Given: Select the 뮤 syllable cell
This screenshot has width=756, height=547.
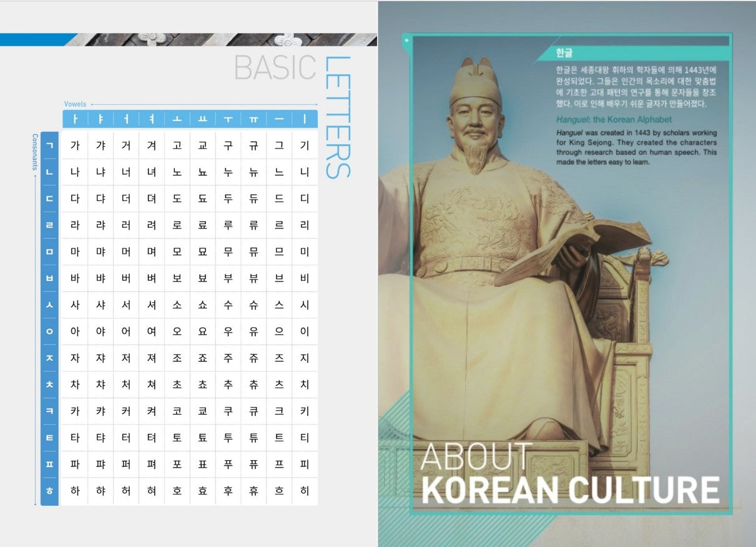Looking at the screenshot, I should (x=253, y=252).
